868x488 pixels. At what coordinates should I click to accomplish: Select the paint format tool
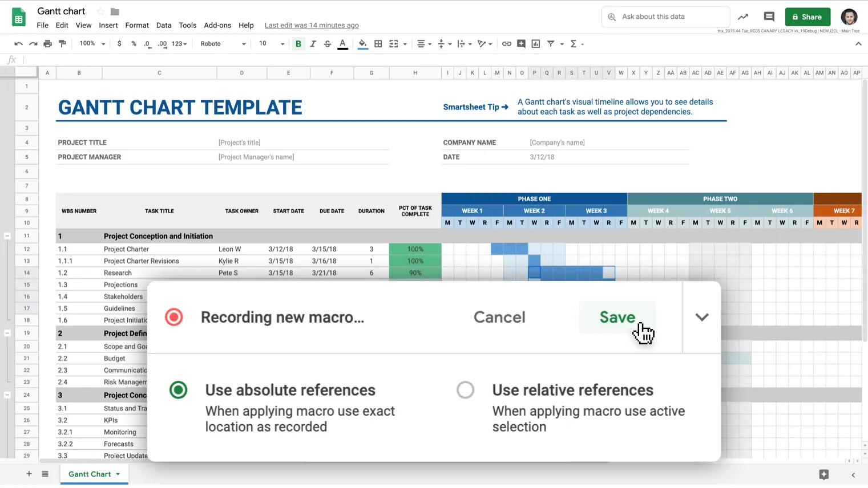coord(63,44)
